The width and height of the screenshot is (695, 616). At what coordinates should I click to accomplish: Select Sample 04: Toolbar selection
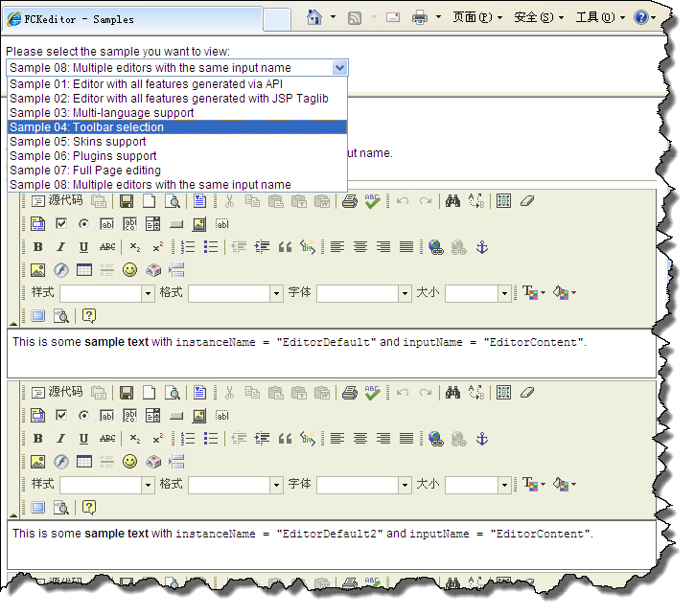[177, 127]
